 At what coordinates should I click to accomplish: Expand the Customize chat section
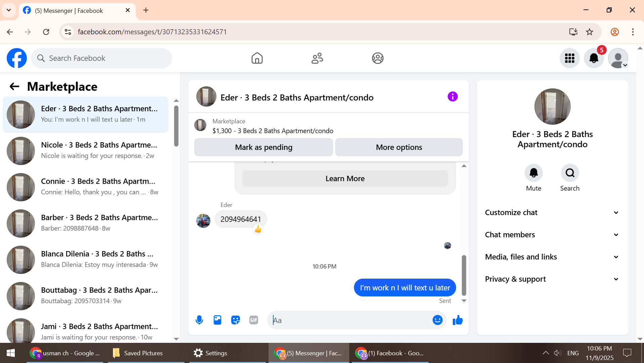[x=552, y=212]
